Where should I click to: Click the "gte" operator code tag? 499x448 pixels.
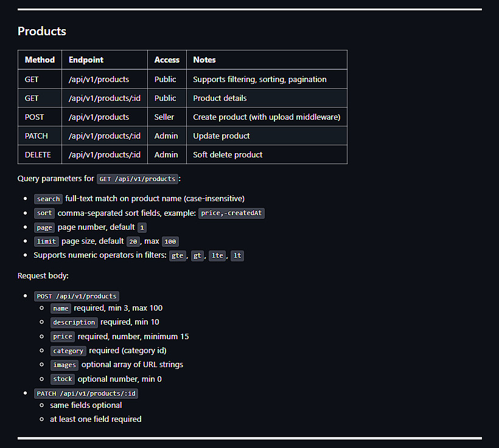(177, 256)
